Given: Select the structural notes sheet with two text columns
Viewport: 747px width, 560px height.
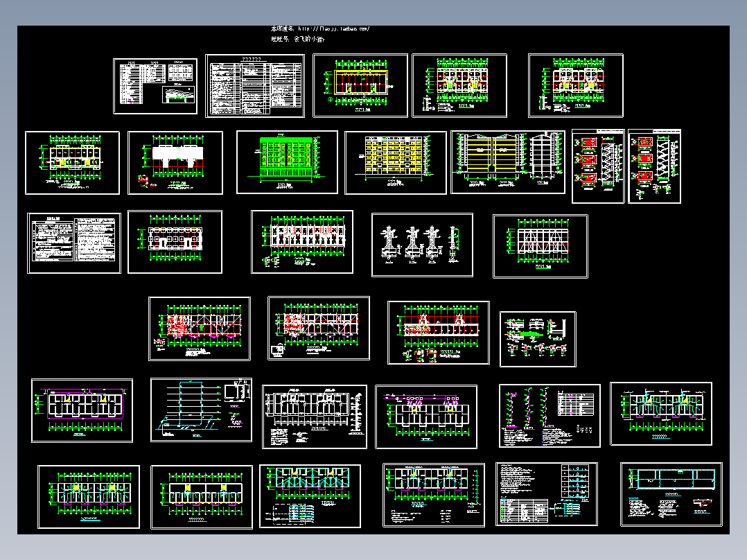Looking at the screenshot, I should point(74,243).
